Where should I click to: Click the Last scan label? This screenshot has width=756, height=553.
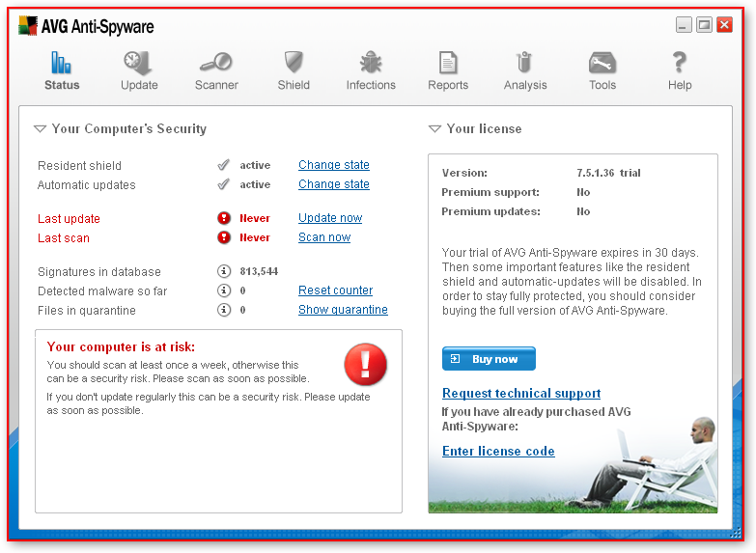63,237
